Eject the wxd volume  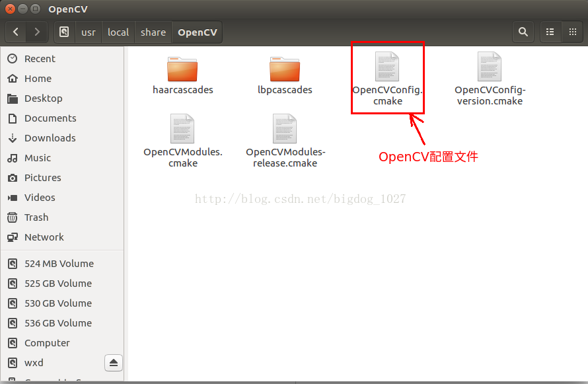coord(112,363)
